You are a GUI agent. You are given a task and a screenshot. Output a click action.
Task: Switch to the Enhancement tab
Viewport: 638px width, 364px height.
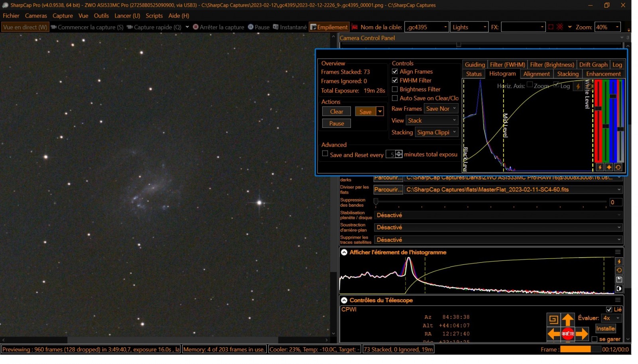(603, 74)
